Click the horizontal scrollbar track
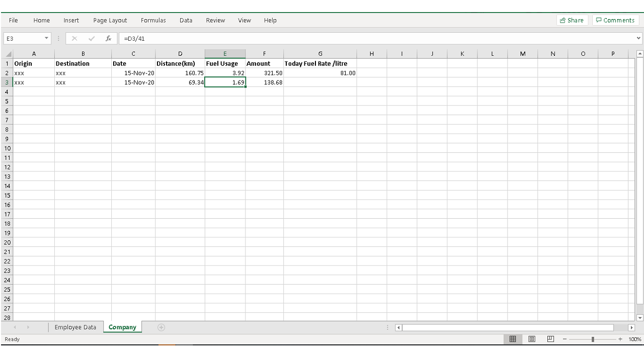This screenshot has height=362, width=644. [x=508, y=327]
